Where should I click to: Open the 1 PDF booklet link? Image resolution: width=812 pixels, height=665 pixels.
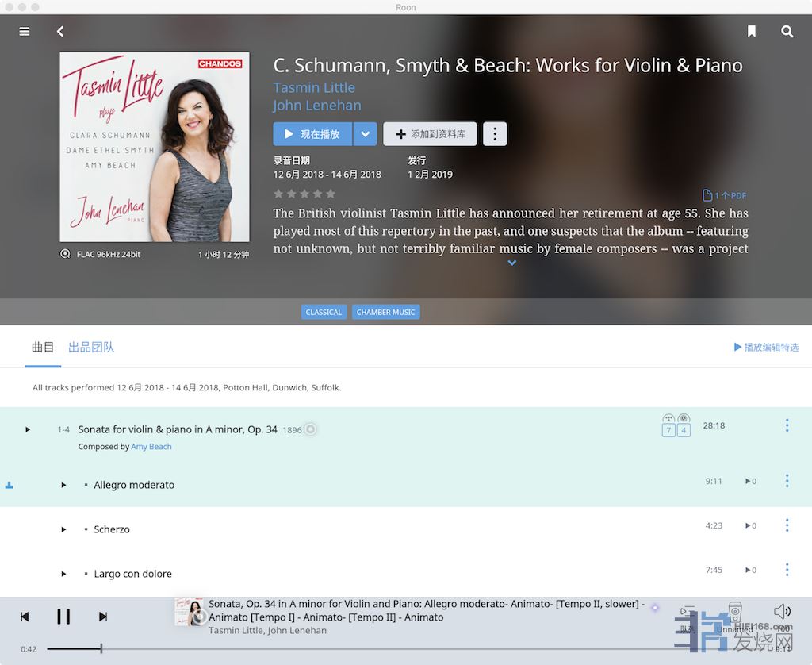point(724,195)
